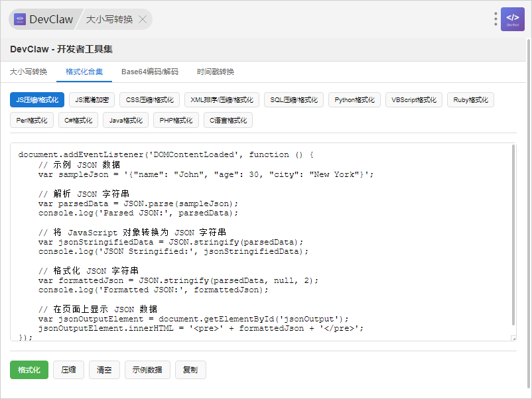
Task: Select the Python格式化 formatter
Action: [354, 100]
